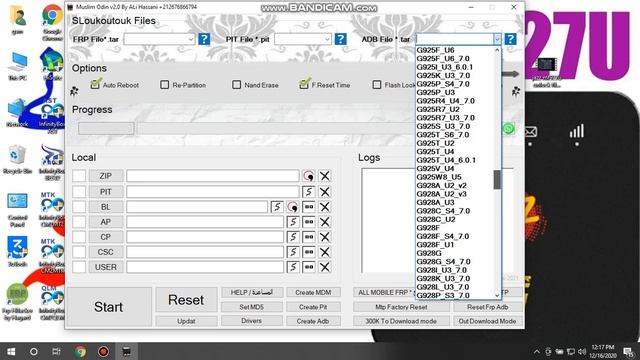Click the circular icon in ZIP row

coord(309,176)
